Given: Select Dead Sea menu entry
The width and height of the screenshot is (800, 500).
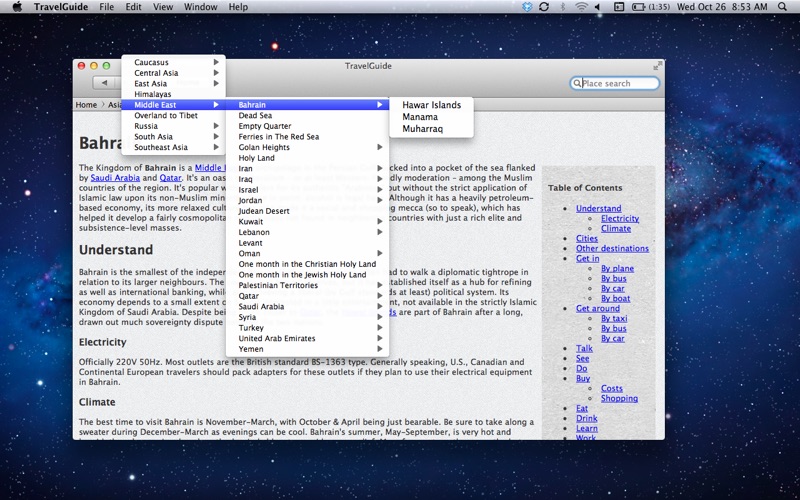Looking at the screenshot, I should pos(308,115).
